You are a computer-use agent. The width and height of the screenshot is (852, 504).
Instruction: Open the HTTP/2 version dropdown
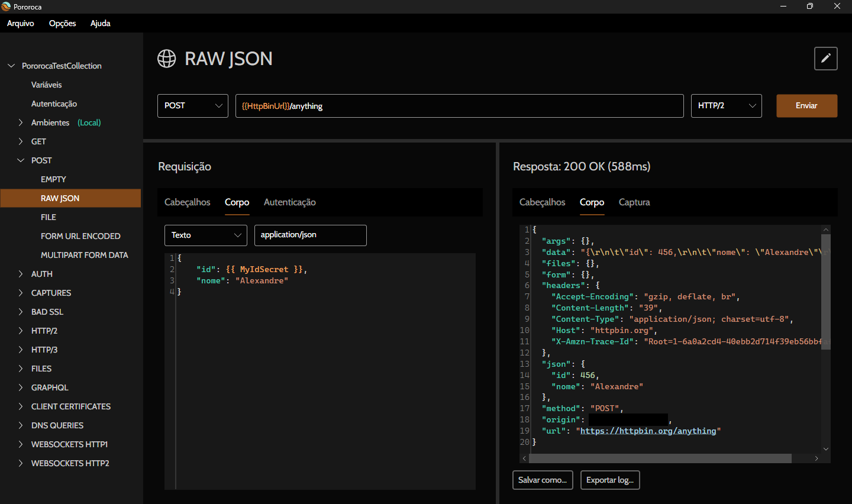tap(726, 106)
